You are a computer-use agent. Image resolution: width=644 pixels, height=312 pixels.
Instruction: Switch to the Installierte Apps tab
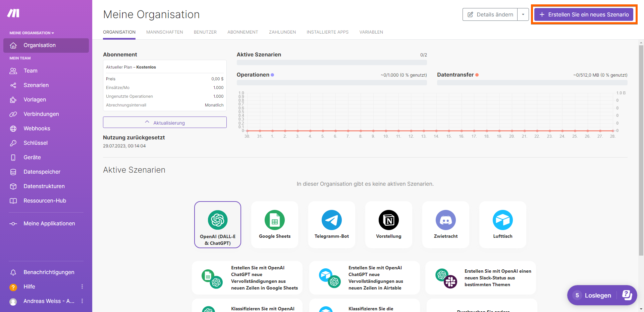point(327,32)
